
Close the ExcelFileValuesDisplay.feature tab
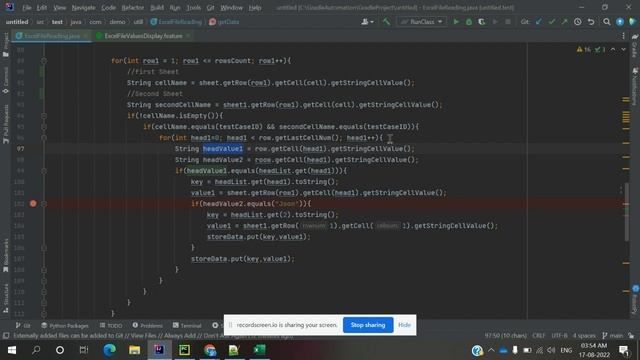188,36
